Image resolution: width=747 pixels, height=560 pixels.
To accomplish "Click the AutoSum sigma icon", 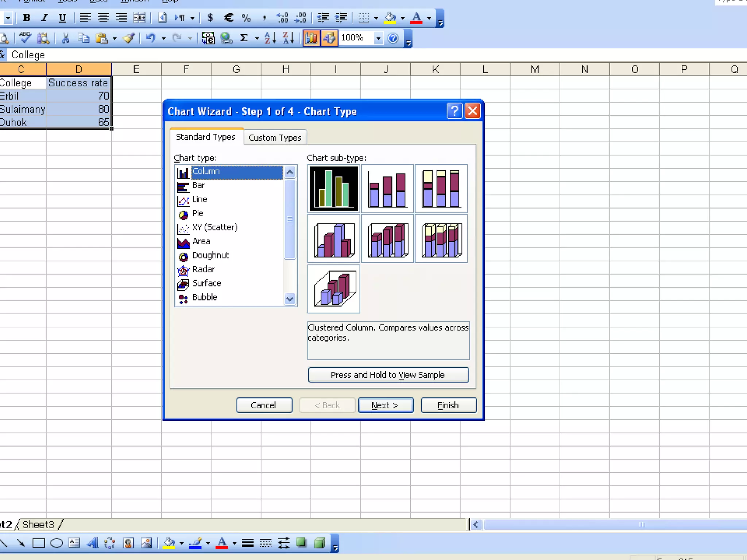I will (x=244, y=38).
